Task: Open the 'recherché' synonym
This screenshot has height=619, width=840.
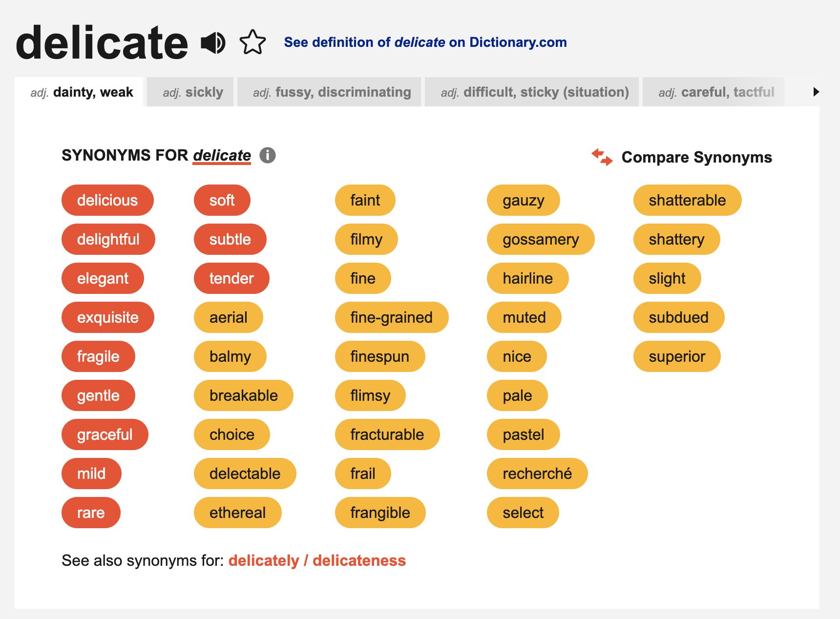Action: (x=537, y=474)
